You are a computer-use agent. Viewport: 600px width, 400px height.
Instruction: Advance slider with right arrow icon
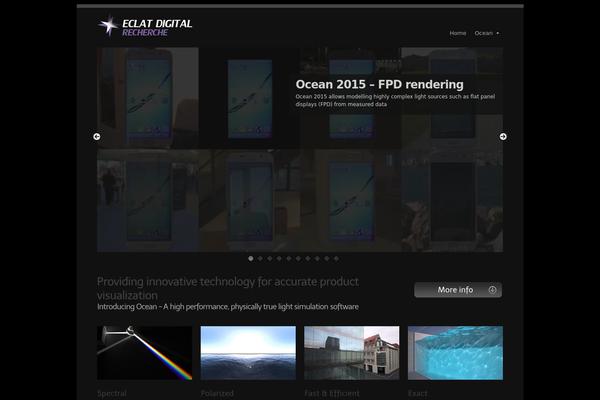[x=503, y=137]
